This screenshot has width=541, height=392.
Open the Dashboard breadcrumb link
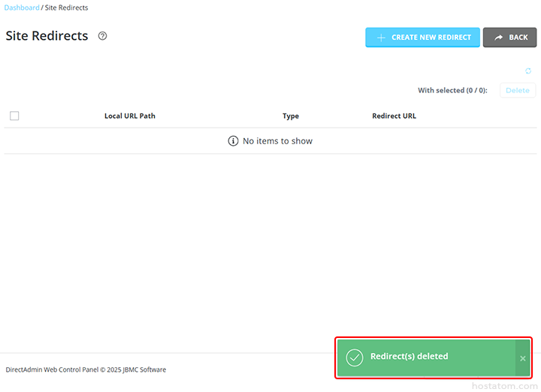click(22, 8)
